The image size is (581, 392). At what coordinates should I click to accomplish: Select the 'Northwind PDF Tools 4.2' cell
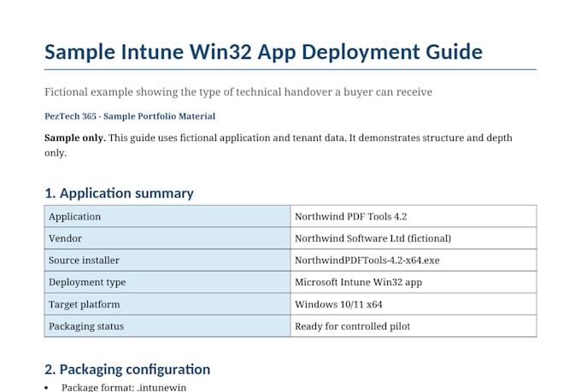pos(414,216)
